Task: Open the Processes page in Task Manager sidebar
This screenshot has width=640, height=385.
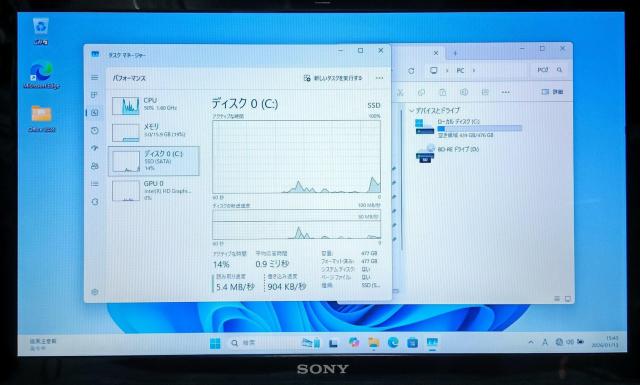Action: 94,95
